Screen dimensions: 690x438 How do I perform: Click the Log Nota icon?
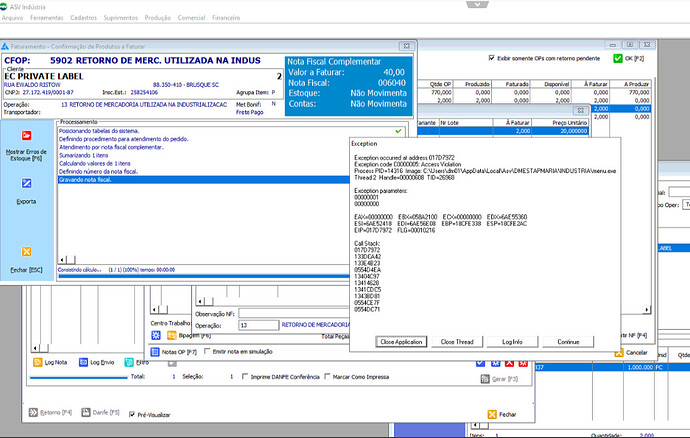pos(36,361)
